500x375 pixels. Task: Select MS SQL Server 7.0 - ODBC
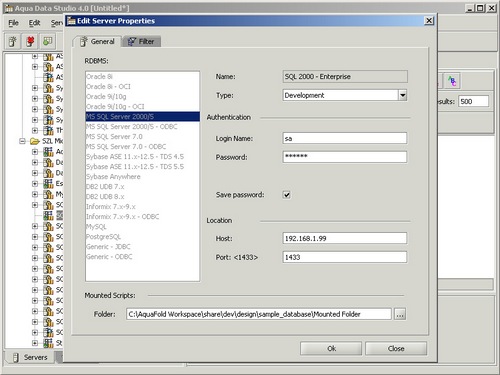143,147
